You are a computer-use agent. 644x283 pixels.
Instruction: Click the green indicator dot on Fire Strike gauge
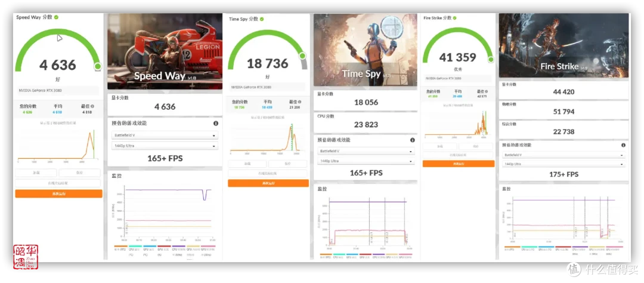click(490, 60)
